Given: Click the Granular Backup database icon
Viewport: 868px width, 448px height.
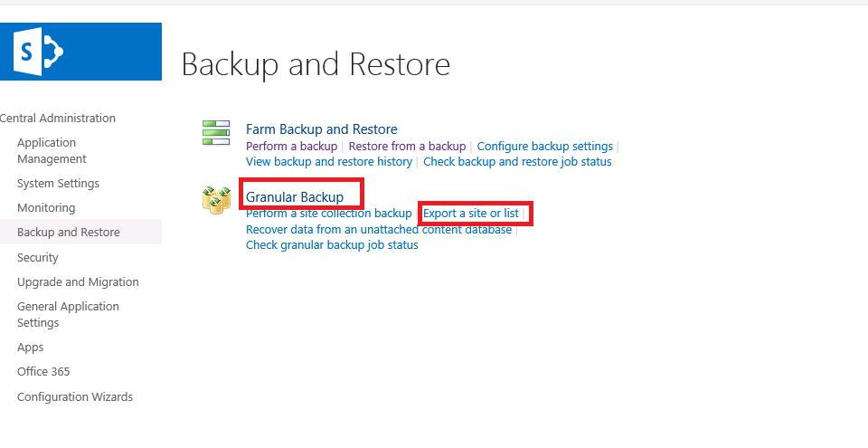Looking at the screenshot, I should (x=216, y=200).
